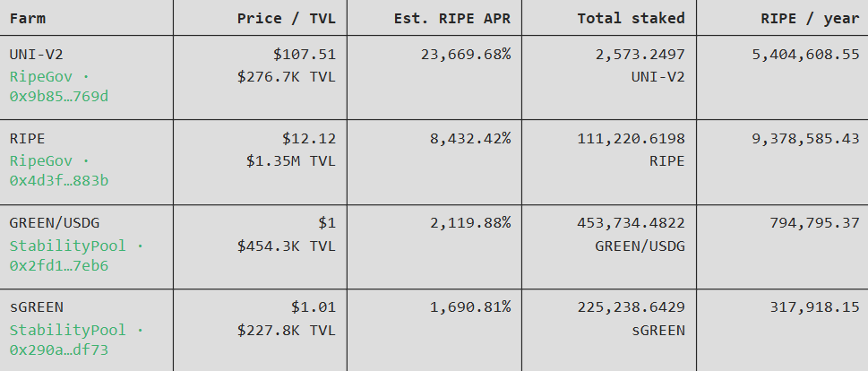868x371 pixels.
Task: Click the 23,669.68% APR value
Action: point(466,55)
